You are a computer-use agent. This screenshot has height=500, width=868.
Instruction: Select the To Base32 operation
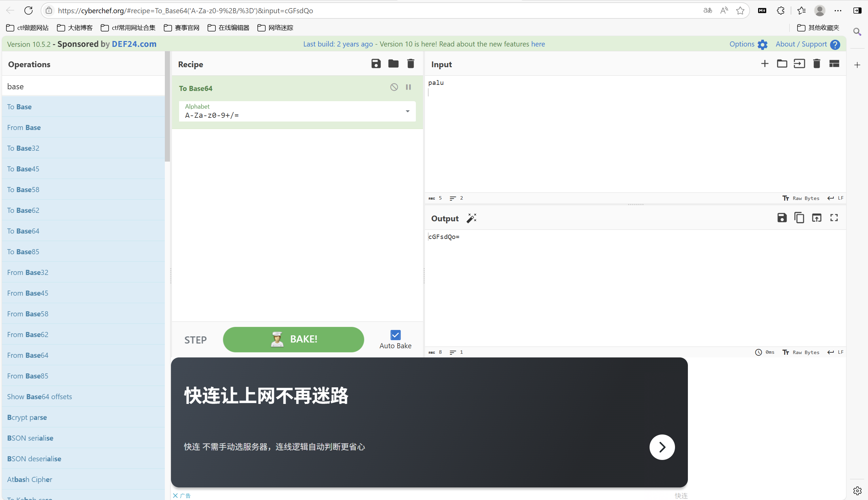(83, 148)
